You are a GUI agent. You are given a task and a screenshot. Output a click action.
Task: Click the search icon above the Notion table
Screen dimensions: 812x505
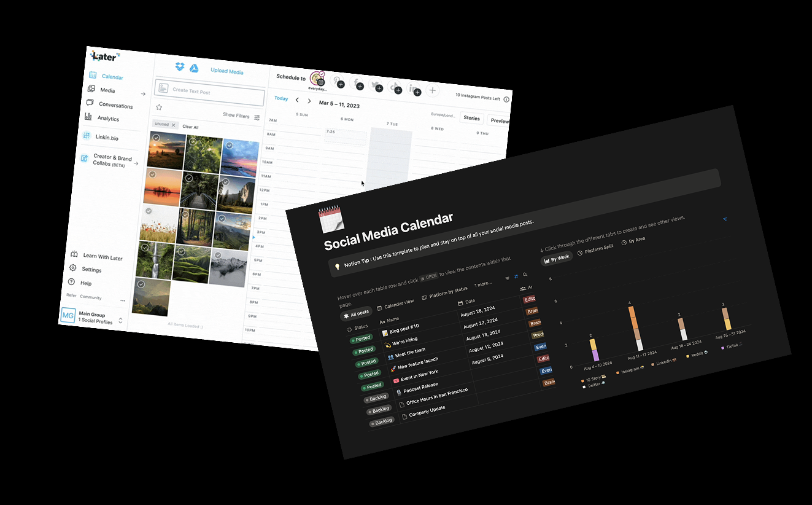[x=525, y=275]
